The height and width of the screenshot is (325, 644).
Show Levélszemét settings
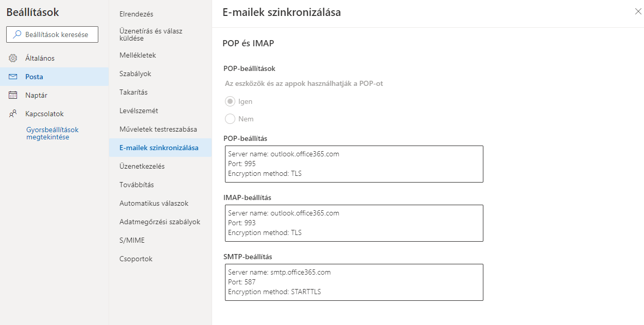(139, 111)
